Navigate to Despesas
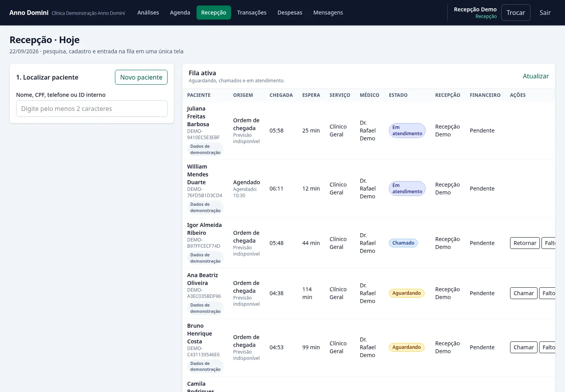Viewport: 565px width, 392px height. coord(290,13)
